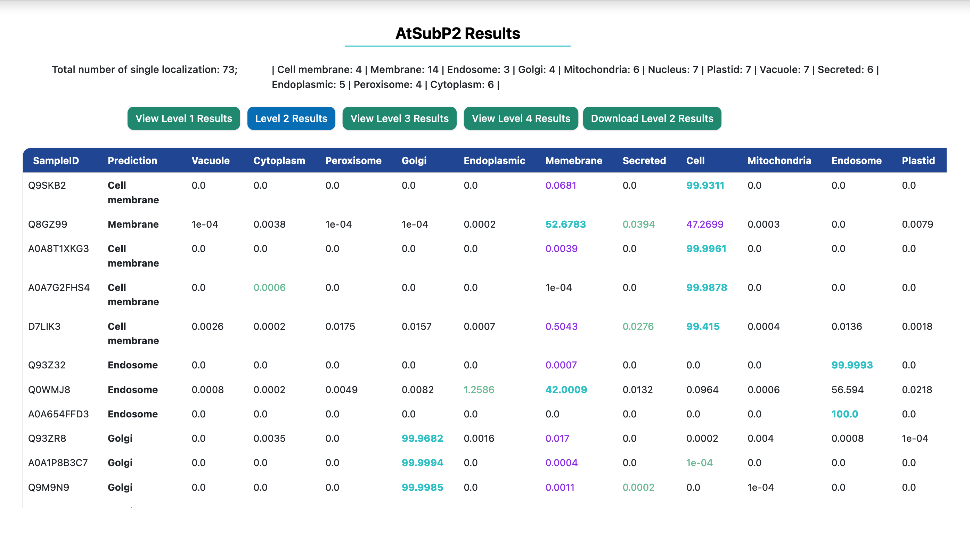Click Mitochondria value 0.004

point(760,438)
